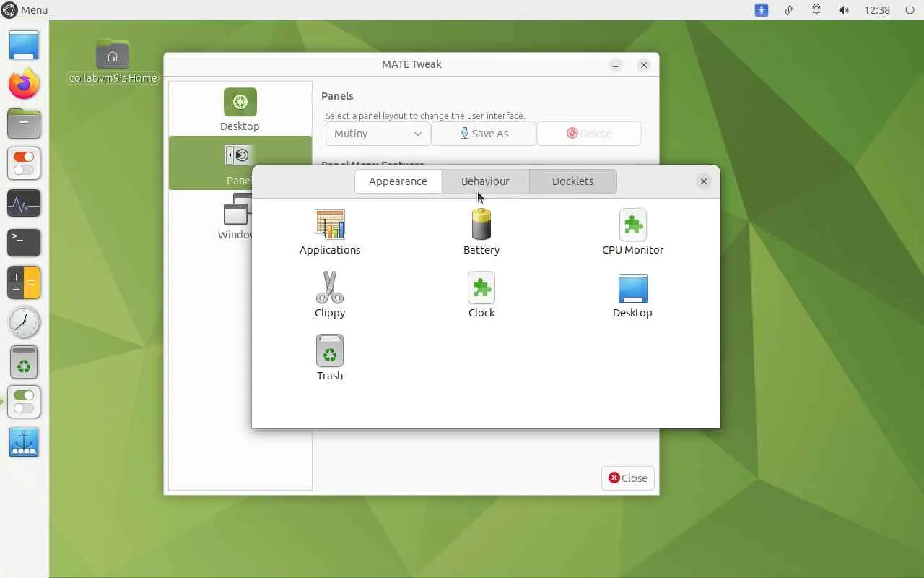Click the volume speaker icon

pyautogui.click(x=844, y=10)
